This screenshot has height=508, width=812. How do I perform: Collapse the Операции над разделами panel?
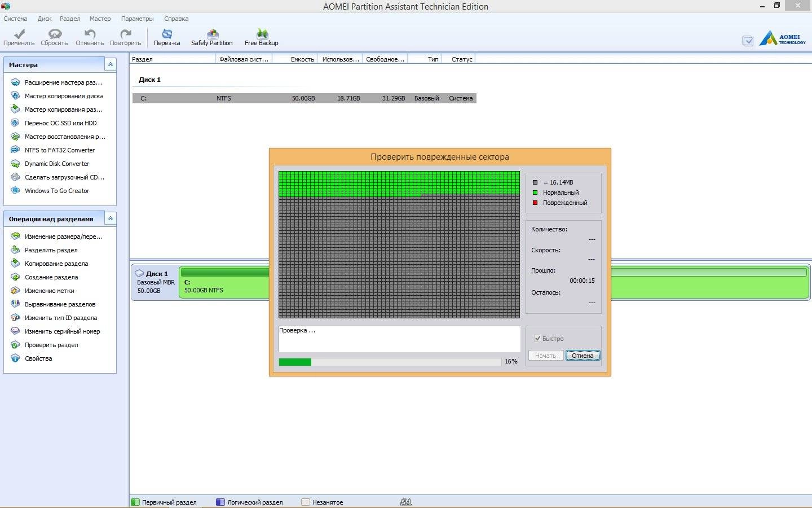[111, 218]
